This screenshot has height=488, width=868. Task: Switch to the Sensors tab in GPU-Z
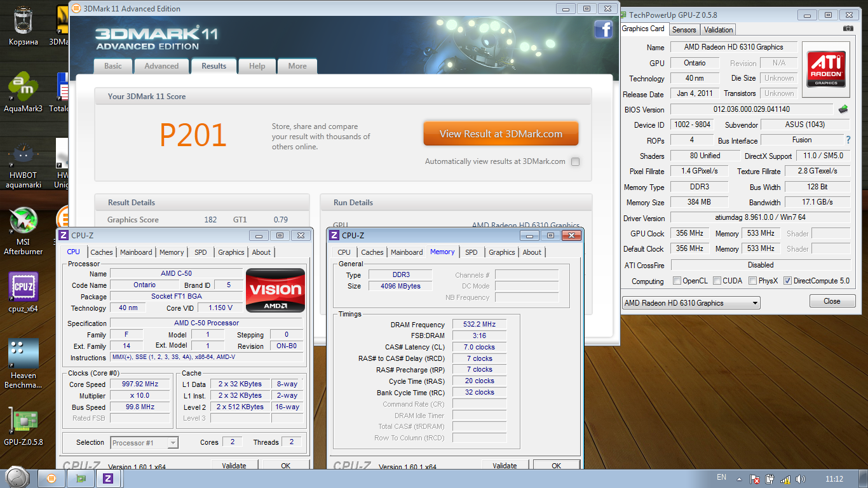tap(684, 30)
